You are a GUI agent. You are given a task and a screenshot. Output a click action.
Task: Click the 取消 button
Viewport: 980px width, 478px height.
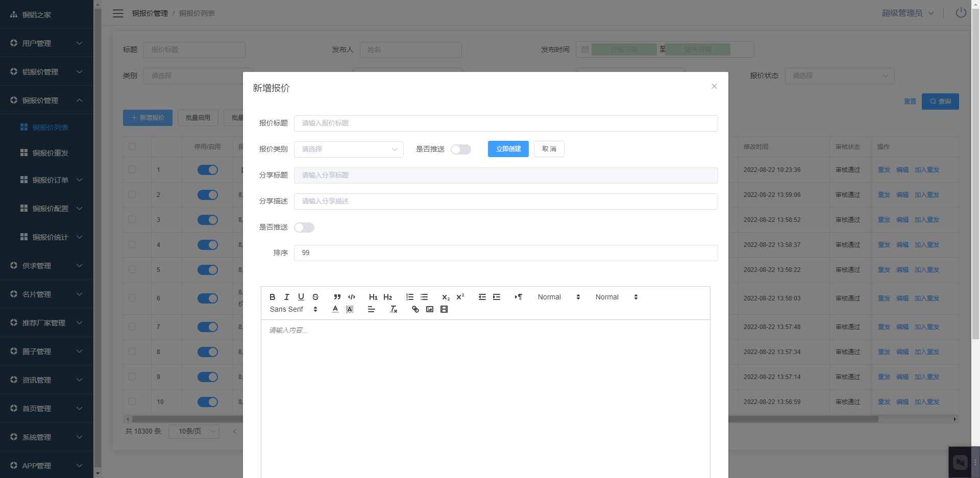coord(549,149)
